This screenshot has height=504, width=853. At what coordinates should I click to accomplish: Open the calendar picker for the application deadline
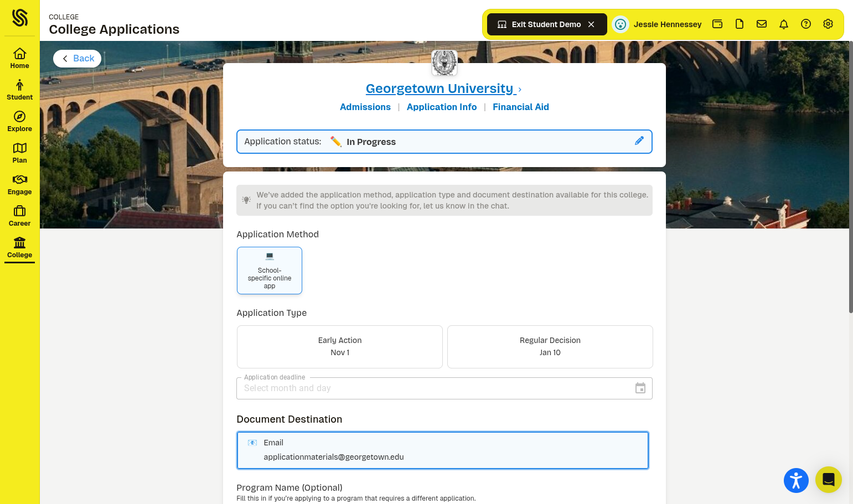(640, 388)
